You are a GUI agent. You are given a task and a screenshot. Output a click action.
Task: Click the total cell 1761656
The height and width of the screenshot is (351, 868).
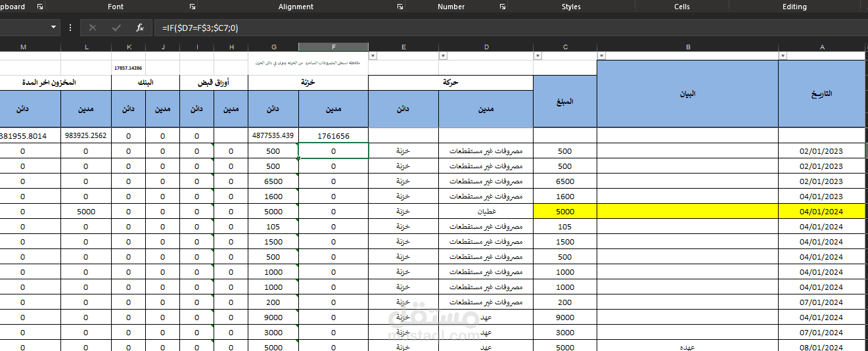(x=334, y=135)
